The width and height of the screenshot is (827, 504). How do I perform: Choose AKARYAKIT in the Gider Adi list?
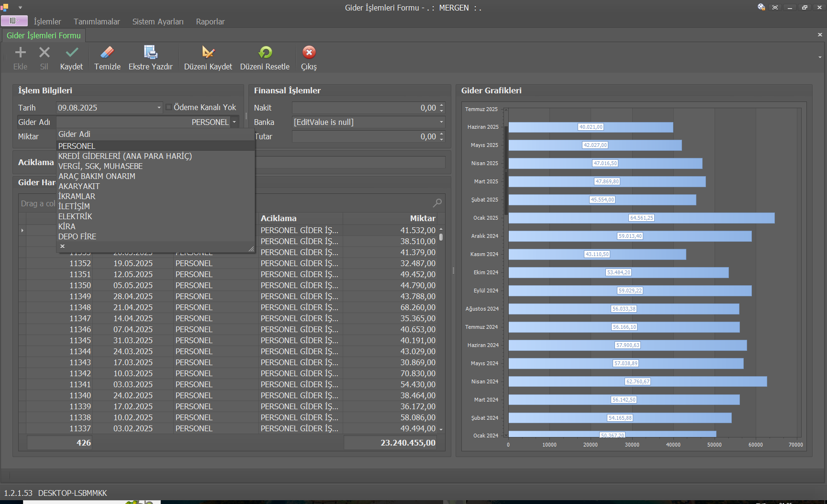79,186
